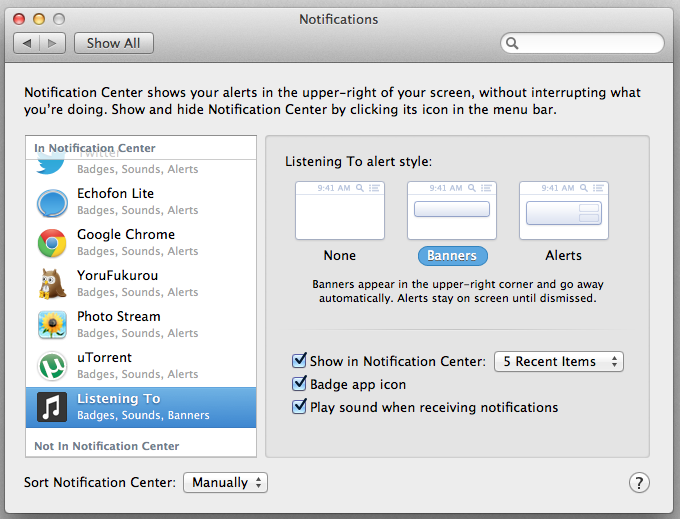Click the YoruFukurou owl icon
This screenshot has height=519, width=680.
[x=52, y=284]
